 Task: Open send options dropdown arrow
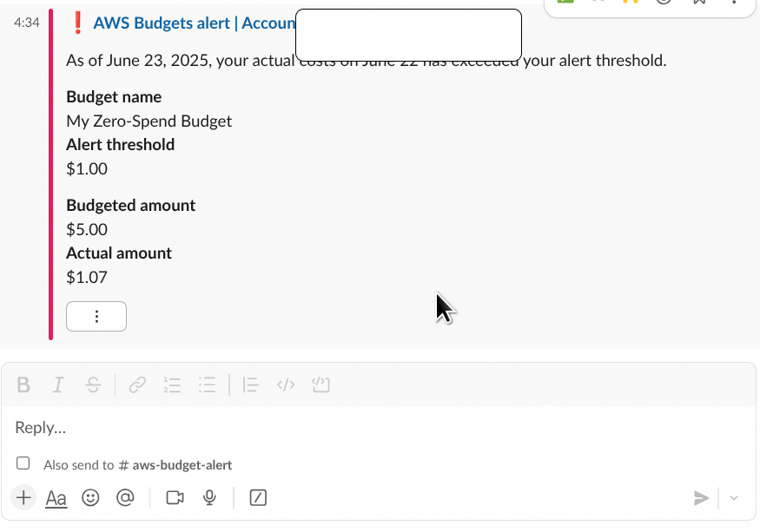tap(734, 498)
